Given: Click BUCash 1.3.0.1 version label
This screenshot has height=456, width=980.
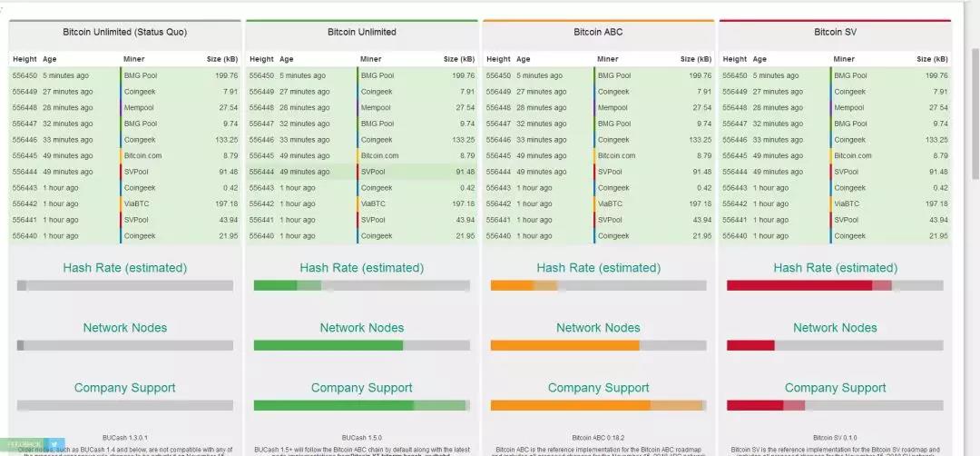Looking at the screenshot, I should tap(125, 438).
